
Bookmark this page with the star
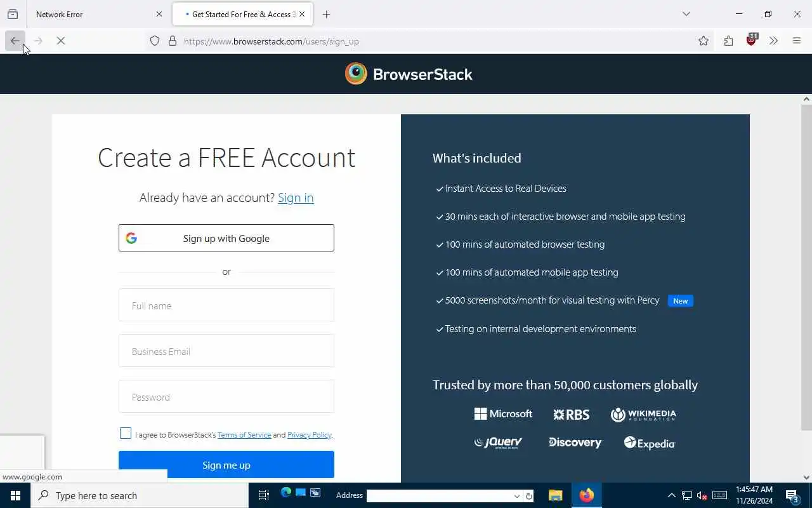704,41
